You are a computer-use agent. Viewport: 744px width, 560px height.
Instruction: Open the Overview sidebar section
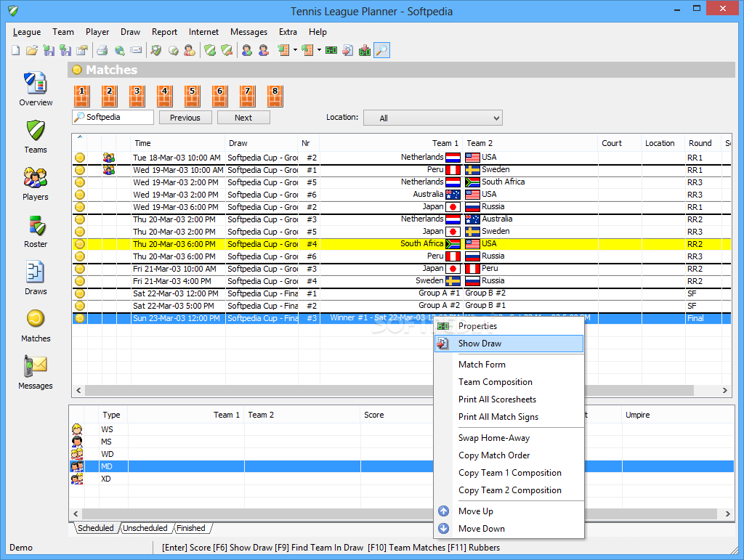pyautogui.click(x=36, y=89)
